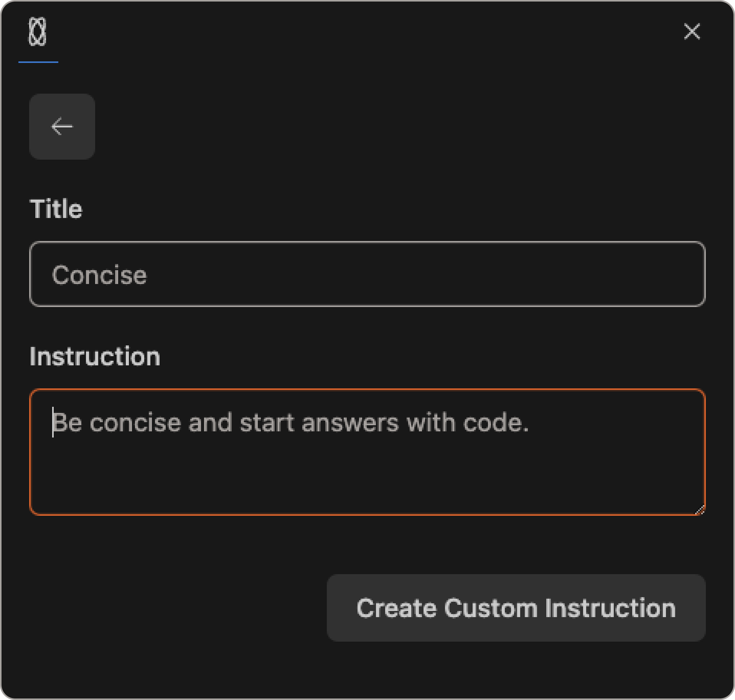The image size is (735, 700).
Task: Grab the Instruction textarea resize handle
Action: (700, 510)
